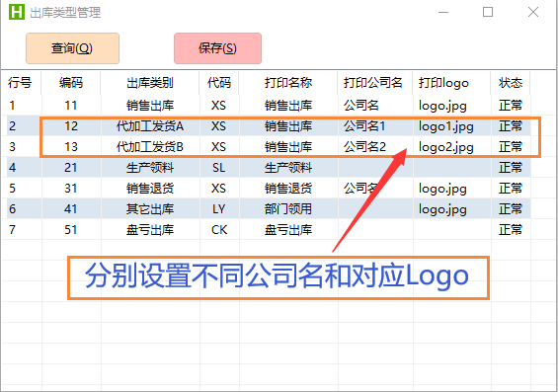Select the 其它出库 category cell
The width and height of the screenshot is (558, 392).
150,208
